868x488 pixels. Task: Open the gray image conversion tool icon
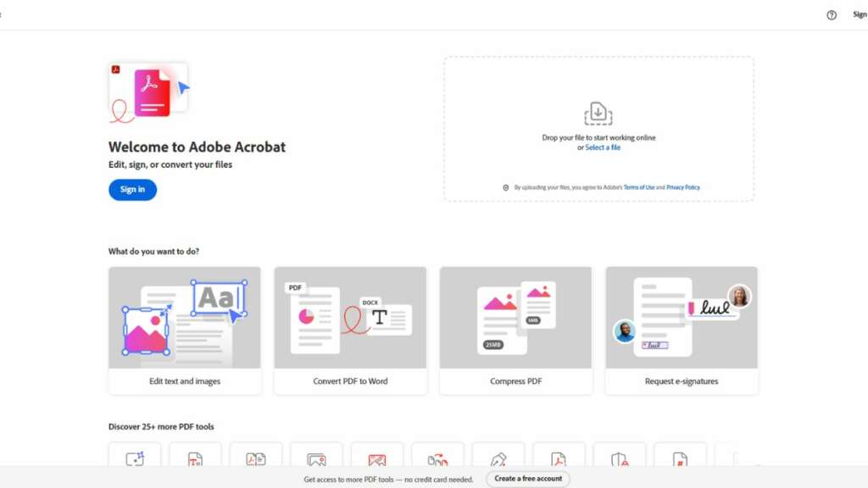[317, 459]
